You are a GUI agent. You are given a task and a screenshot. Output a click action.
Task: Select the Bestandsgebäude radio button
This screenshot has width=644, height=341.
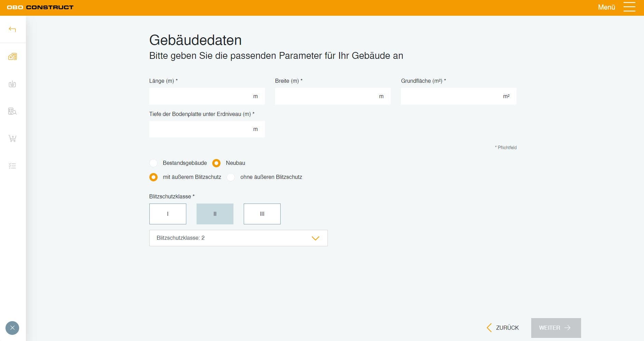tap(153, 163)
